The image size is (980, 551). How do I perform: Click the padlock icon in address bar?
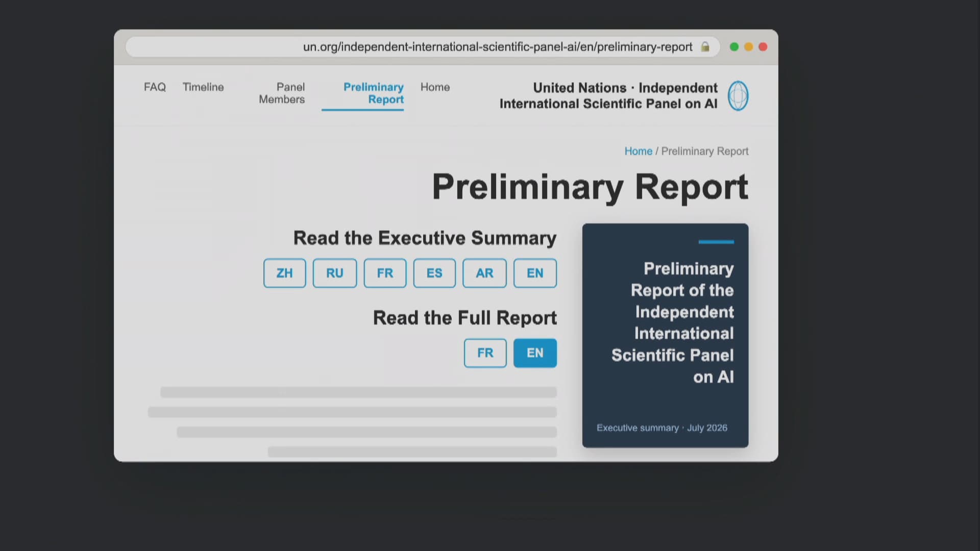tap(705, 47)
